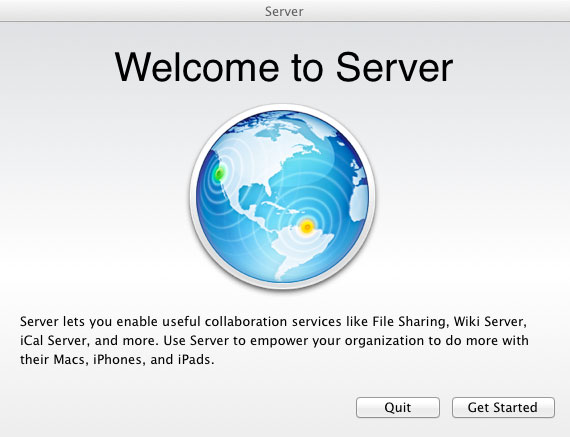Image resolution: width=570 pixels, height=437 pixels.
Task: Click the words iCal Server in description
Action: [53, 341]
